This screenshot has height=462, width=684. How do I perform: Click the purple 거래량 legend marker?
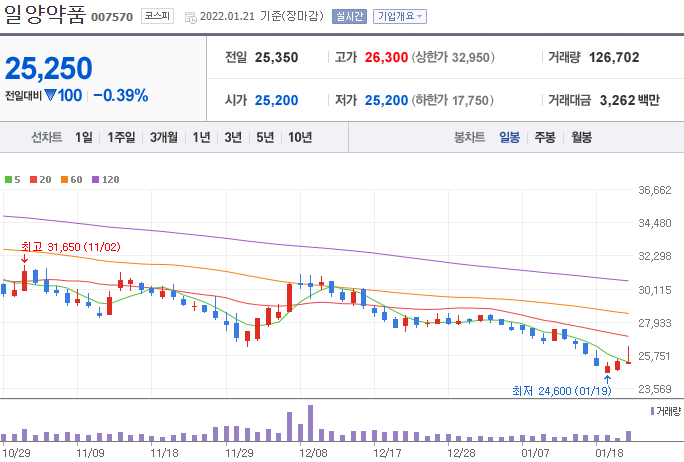pos(652,411)
